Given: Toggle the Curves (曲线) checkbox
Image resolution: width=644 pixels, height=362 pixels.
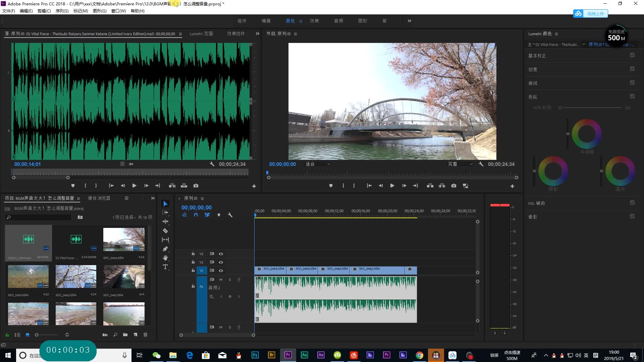Looking at the screenshot, I should (x=632, y=83).
